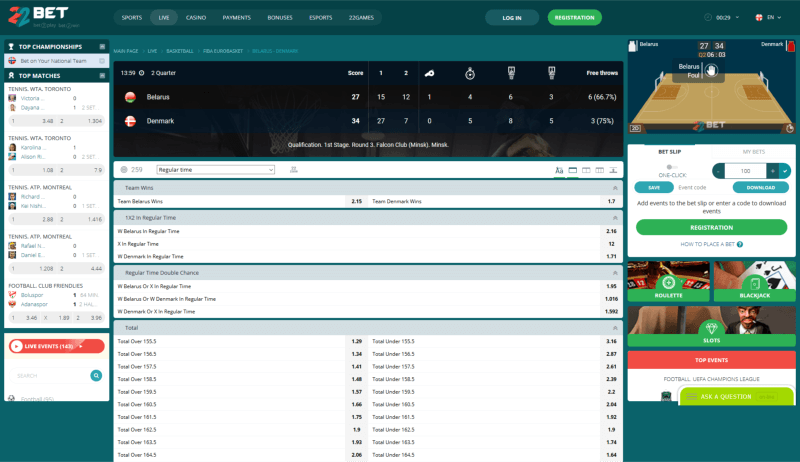Toggle the Aa text size icon
Viewport: 800px width, 462px height.
pyautogui.click(x=559, y=170)
